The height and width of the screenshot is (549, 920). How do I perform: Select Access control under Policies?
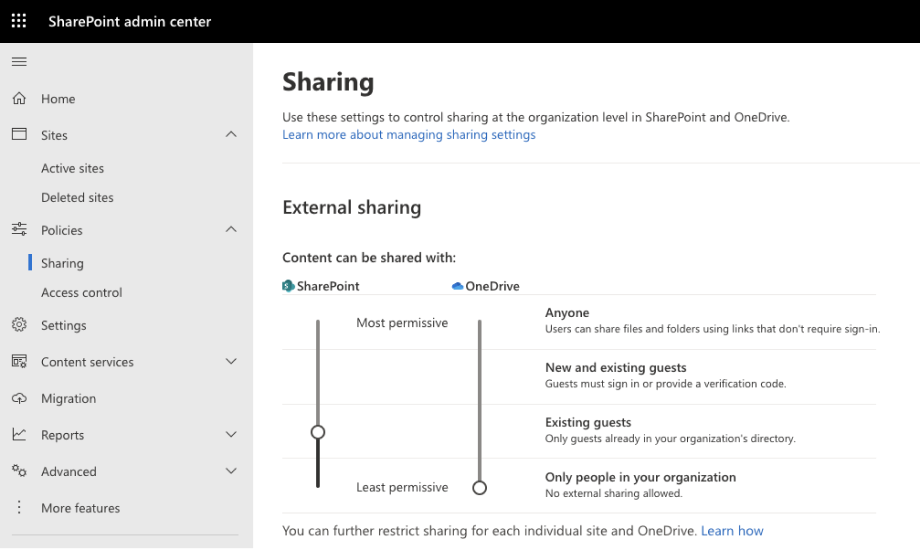tap(81, 292)
